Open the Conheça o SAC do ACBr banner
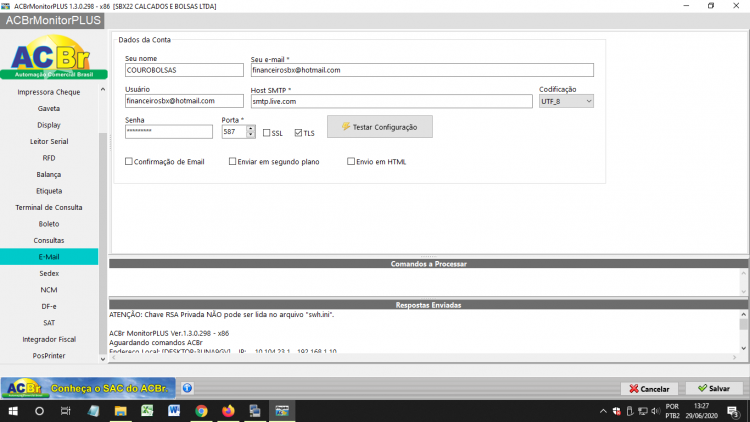The height and width of the screenshot is (422, 750). tap(88, 388)
